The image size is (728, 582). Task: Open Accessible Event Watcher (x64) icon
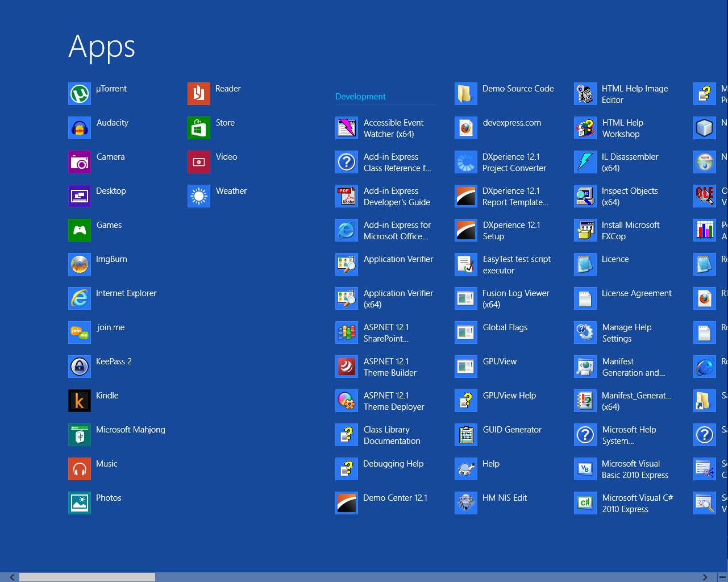(347, 128)
